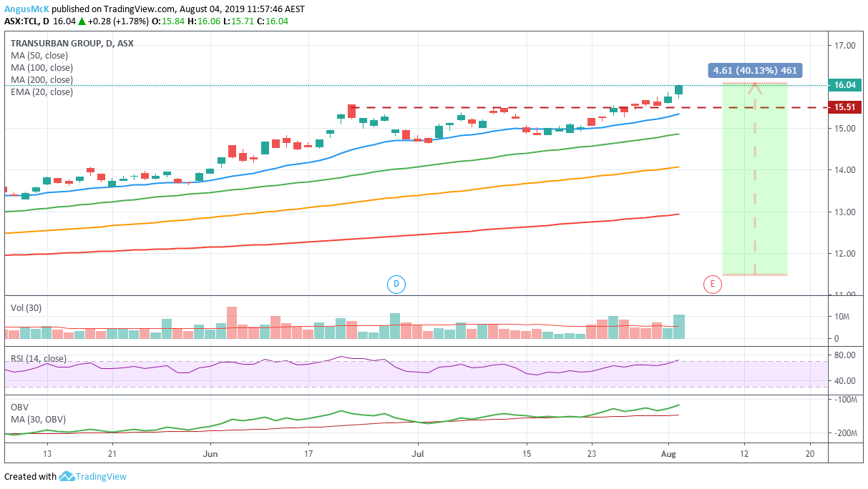Viewport: 868px width, 489px height.
Task: Click the 12.00 price axis value
Action: coord(845,254)
